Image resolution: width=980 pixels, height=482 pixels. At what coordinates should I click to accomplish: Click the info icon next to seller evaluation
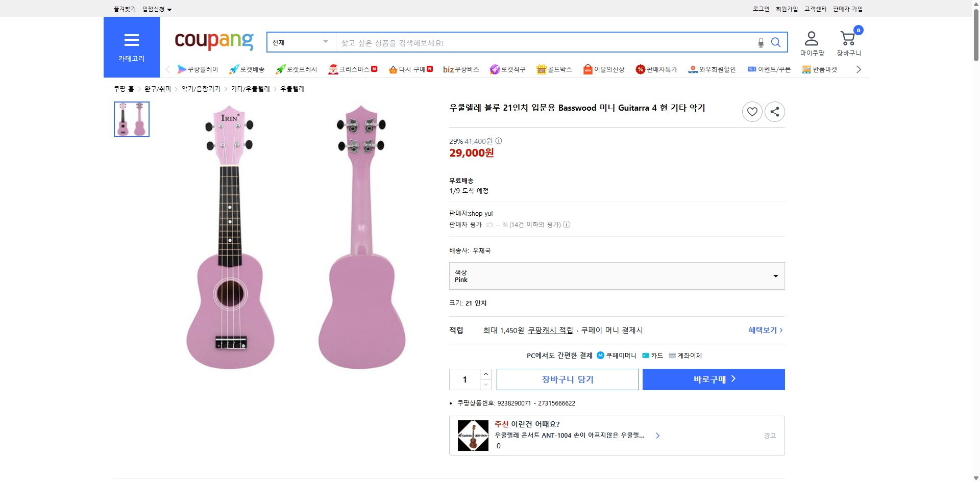click(567, 224)
